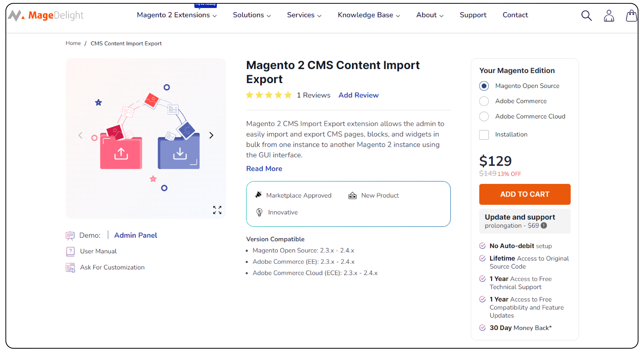The width and height of the screenshot is (644, 352).
Task: Expand Magento 2 Extensions menu
Action: tap(176, 15)
